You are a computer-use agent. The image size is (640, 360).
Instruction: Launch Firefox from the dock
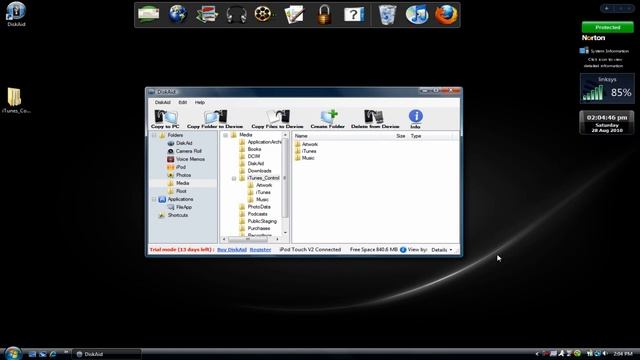click(446, 15)
